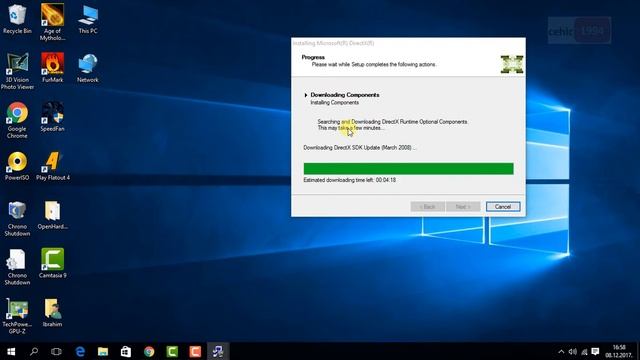Click the 'Progress' heading in dialog
640x360 pixels.
tap(313, 57)
